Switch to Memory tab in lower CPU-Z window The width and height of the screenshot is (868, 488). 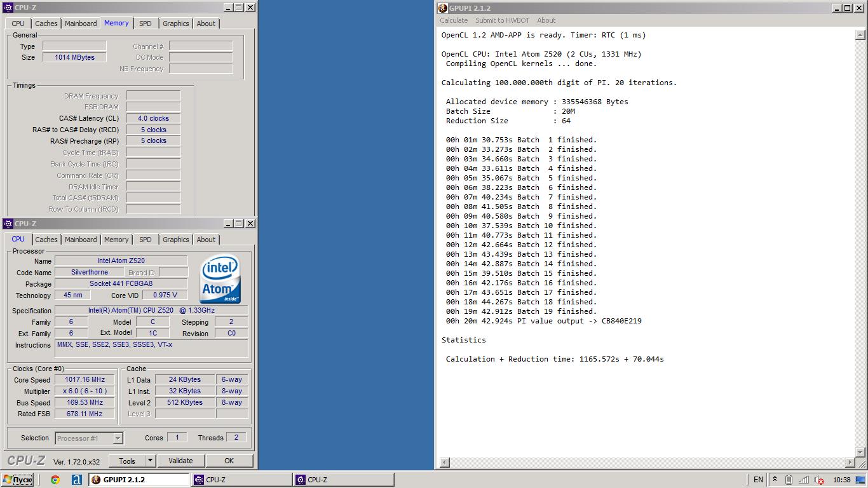click(x=116, y=240)
